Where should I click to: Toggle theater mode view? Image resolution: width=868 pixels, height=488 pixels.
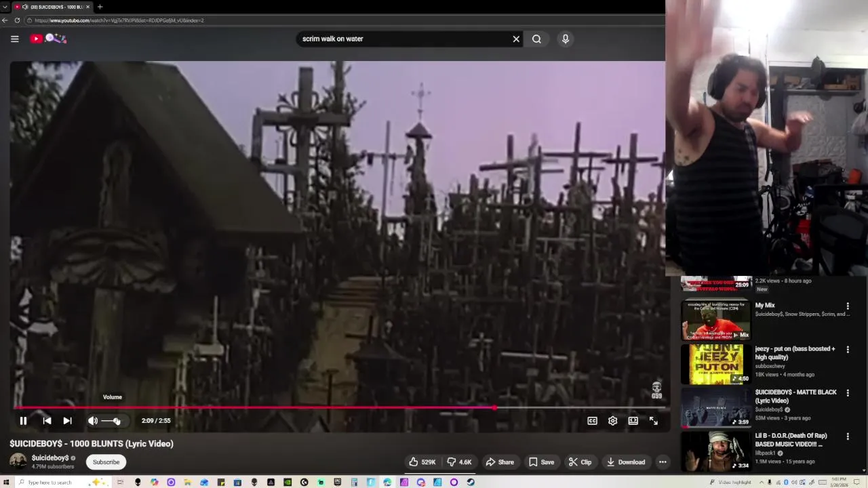(x=633, y=421)
